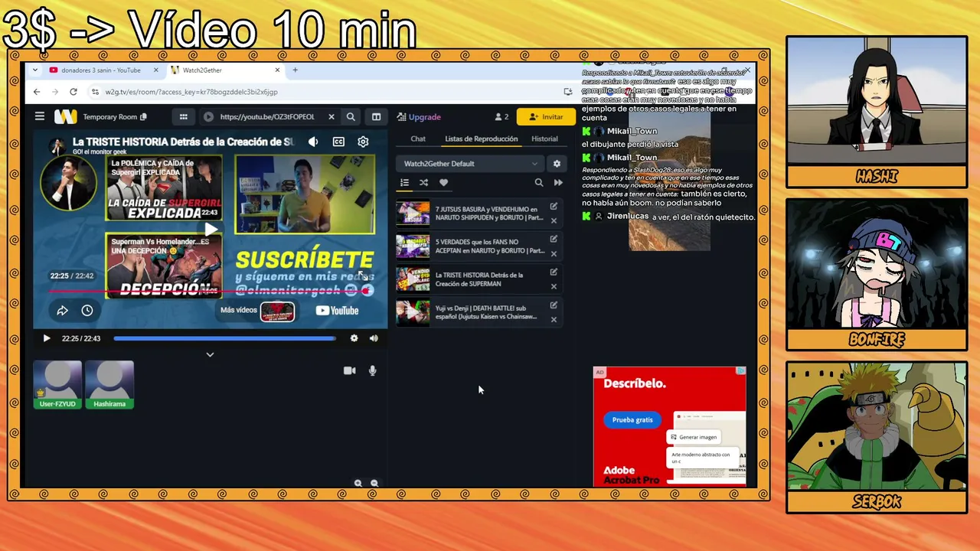980x551 pixels.
Task: Toggle the webcam camera
Action: click(x=349, y=370)
